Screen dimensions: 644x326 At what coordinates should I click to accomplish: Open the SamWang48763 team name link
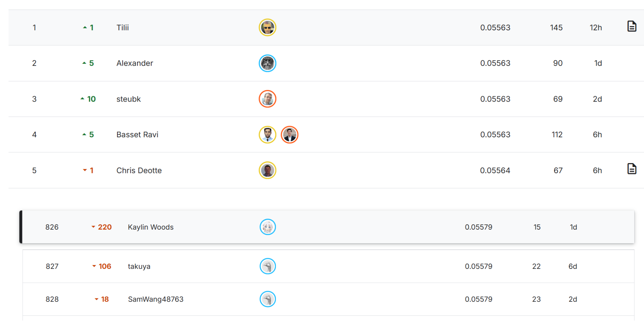click(155, 299)
